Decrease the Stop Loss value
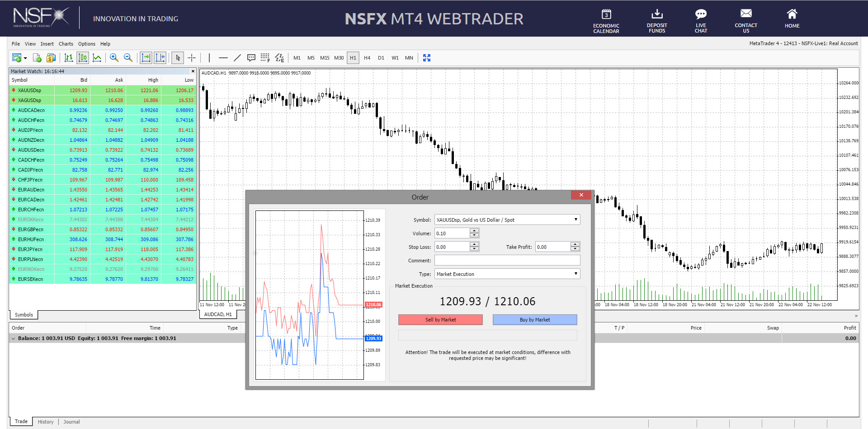868x429 pixels. point(474,249)
